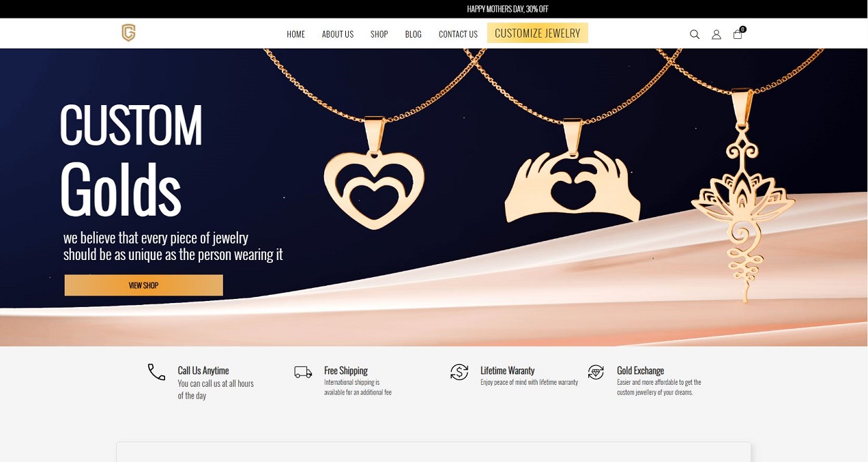
Task: Click the CUSTOMIZE JEWELRY button
Action: pyautogui.click(x=538, y=33)
